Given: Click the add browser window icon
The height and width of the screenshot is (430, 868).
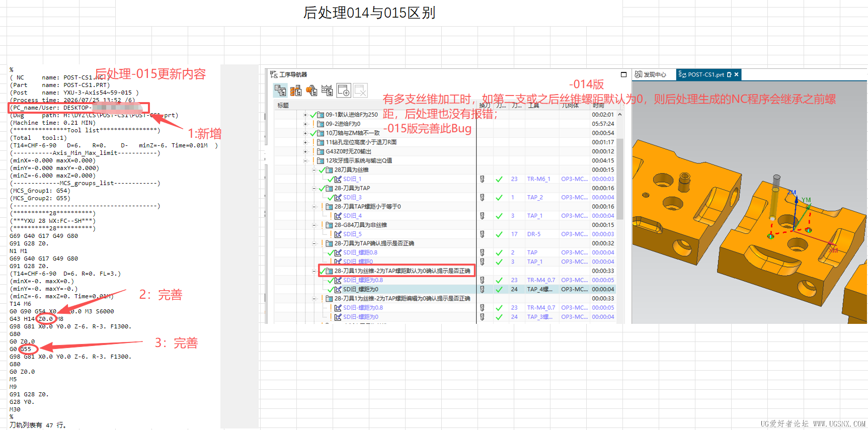Looking at the screenshot, I should [344, 91].
